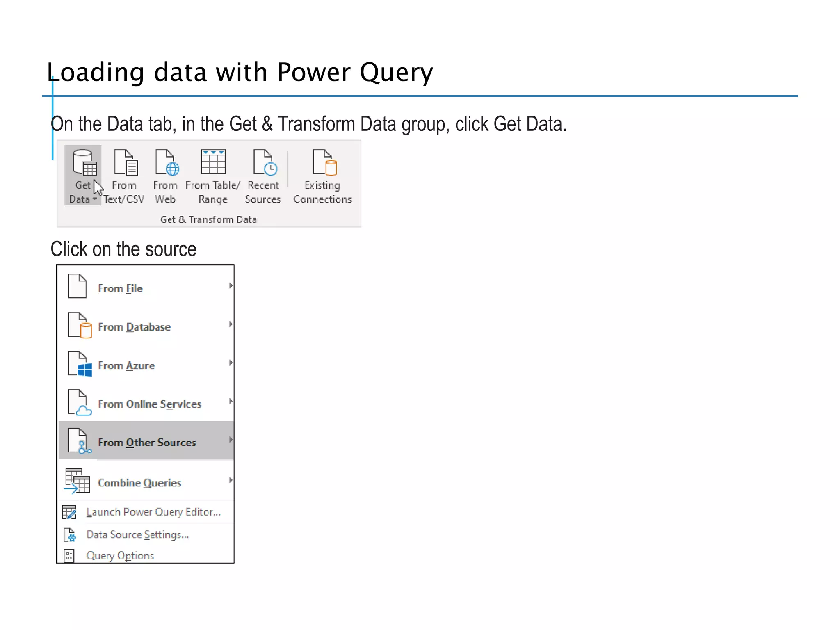Select the From Other Sources menu item
Screen dimensions: 840x630
tap(147, 443)
